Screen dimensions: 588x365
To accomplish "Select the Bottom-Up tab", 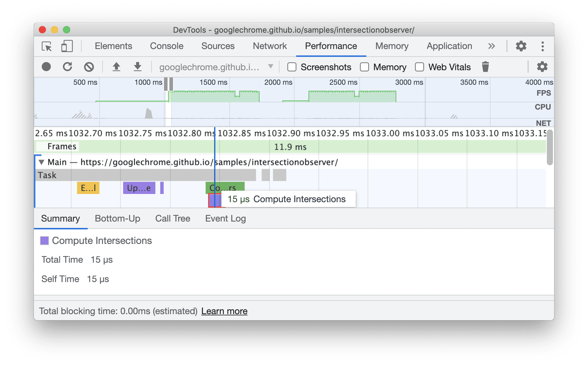I will (117, 218).
